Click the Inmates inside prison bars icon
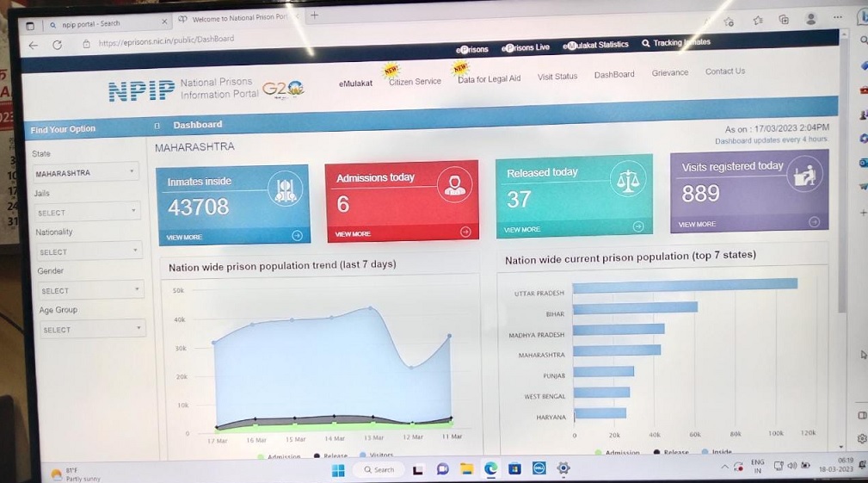868x483 pixels. point(285,189)
